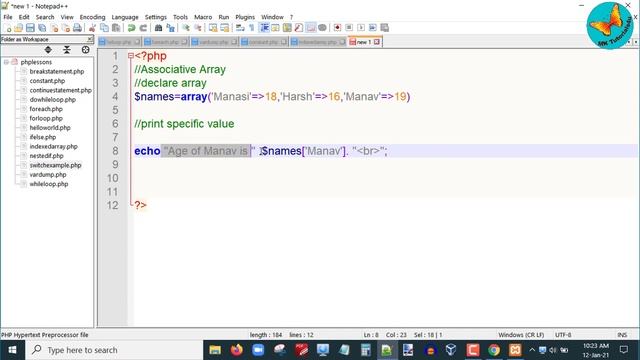Open Find with the binoculars icon

point(158,28)
